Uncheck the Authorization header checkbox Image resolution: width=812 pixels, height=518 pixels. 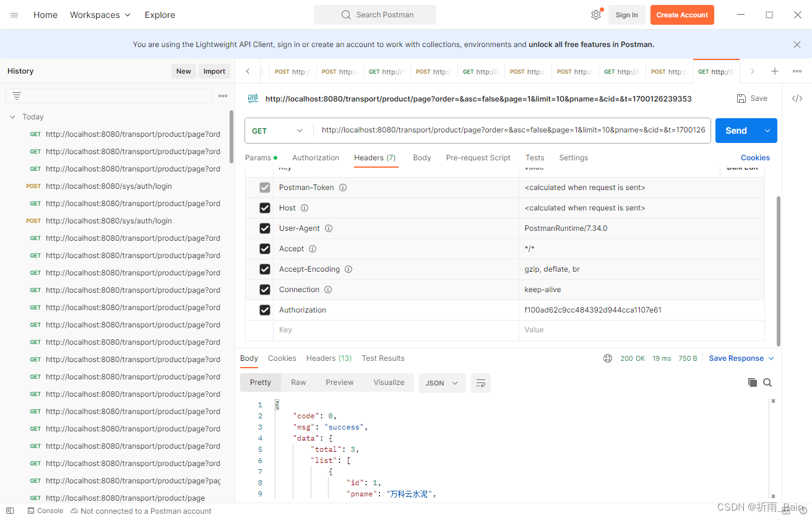(x=265, y=310)
